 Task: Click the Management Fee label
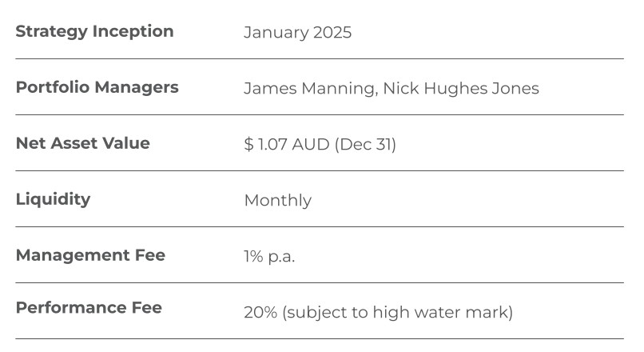[x=90, y=255]
